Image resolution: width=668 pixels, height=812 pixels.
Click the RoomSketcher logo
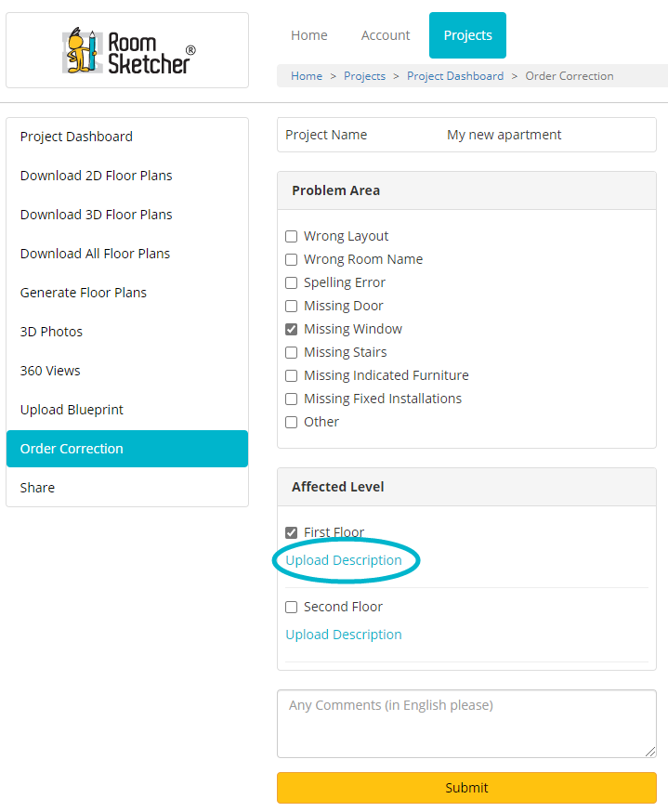tap(129, 51)
